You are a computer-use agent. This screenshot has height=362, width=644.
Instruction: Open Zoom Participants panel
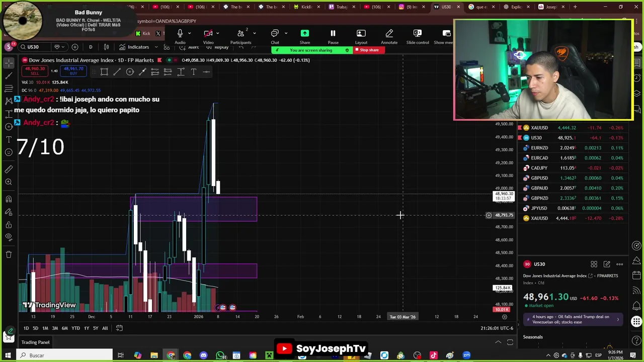pos(240,36)
